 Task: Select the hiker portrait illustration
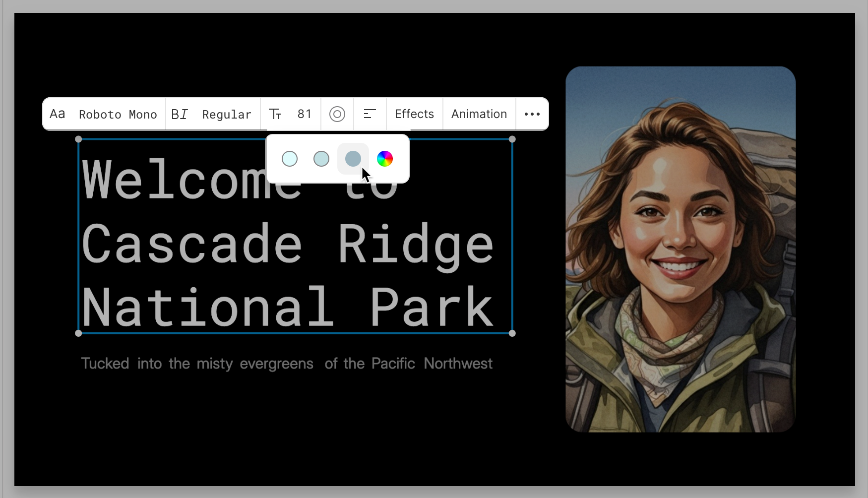(680, 249)
